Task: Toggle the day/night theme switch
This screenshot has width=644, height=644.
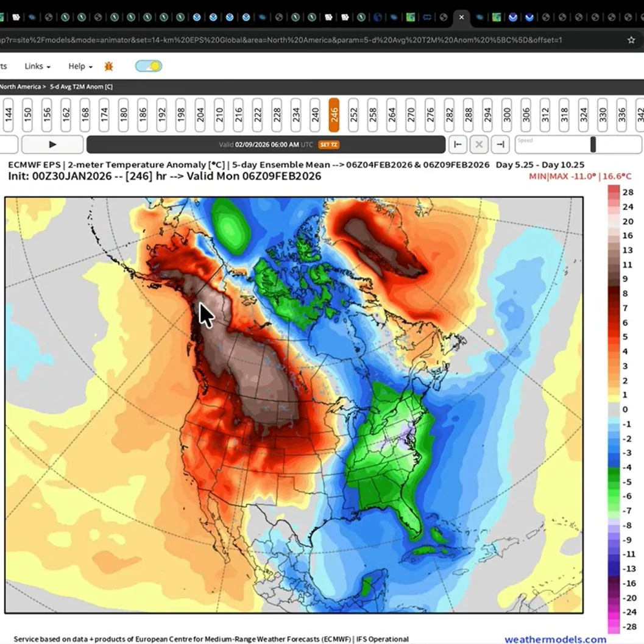Action: click(149, 66)
